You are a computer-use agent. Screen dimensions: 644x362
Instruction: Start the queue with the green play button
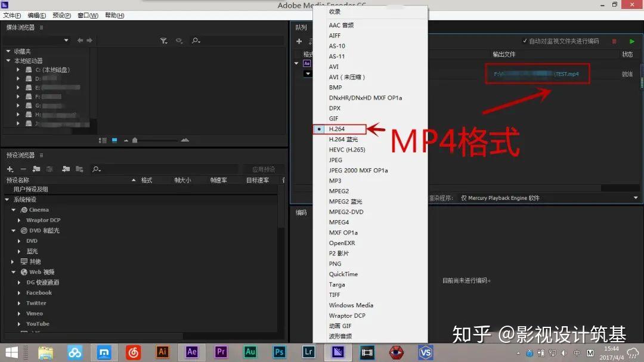click(632, 41)
